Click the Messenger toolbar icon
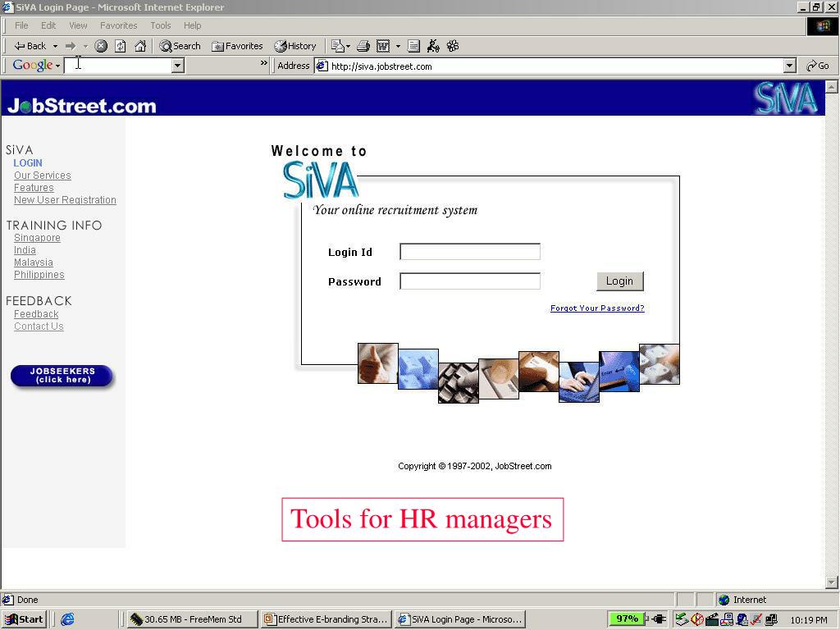The image size is (840, 630). point(433,46)
